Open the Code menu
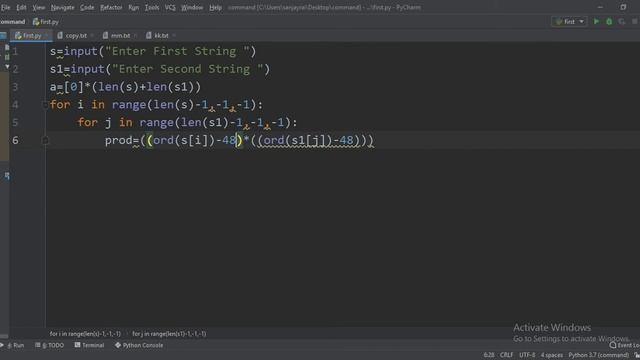Screen dimensions: 640x360 click(x=87, y=7)
